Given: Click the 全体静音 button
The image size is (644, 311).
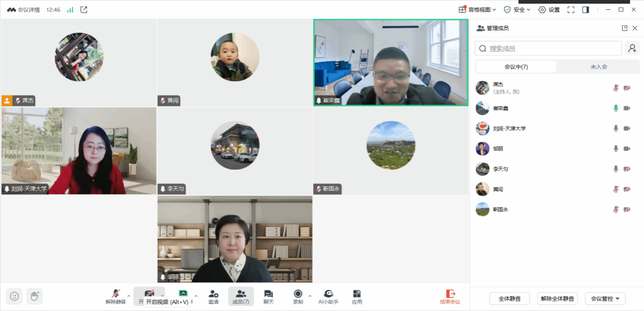Looking at the screenshot, I should pyautogui.click(x=509, y=299).
